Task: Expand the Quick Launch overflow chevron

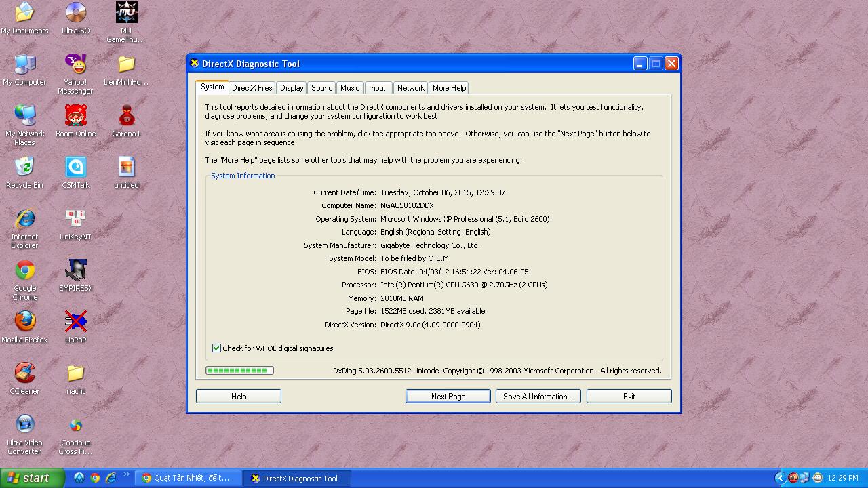Action: [x=125, y=475]
